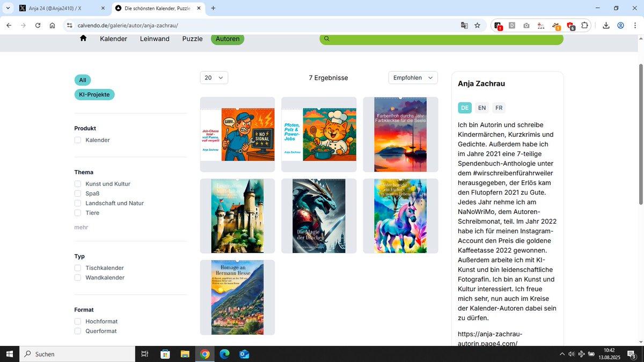Screen dimensions: 644x362
Task: Open the site information icon in the address bar
Action: tap(69, 25)
